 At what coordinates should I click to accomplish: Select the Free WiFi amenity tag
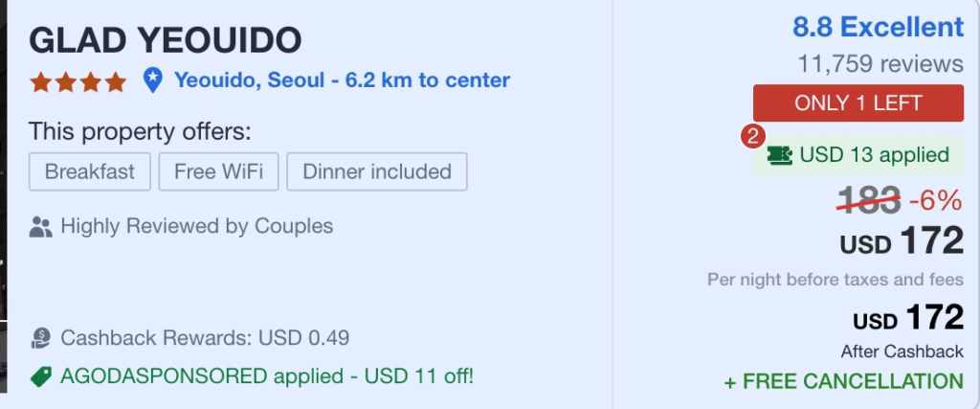click(219, 171)
